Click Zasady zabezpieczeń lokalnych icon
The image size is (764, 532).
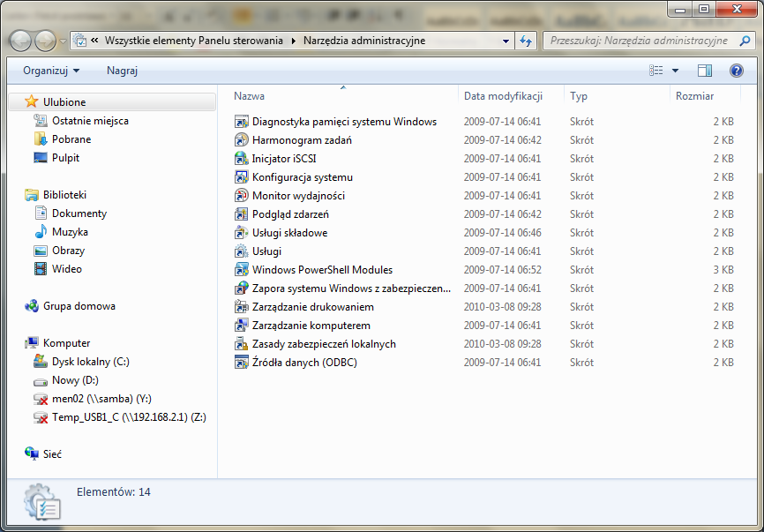pyautogui.click(x=241, y=343)
